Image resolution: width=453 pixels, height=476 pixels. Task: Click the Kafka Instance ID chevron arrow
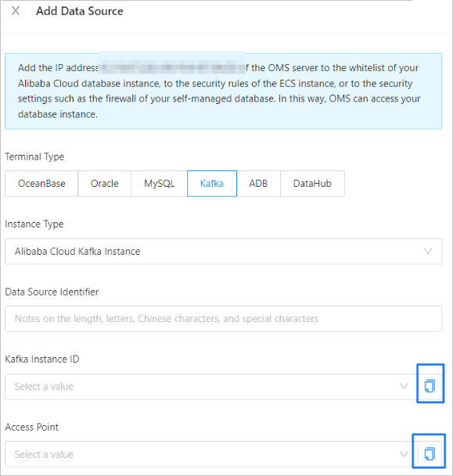(x=404, y=386)
